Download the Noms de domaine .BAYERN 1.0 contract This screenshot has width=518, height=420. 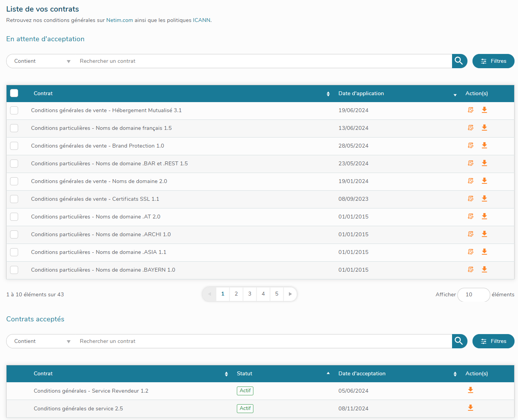click(x=484, y=269)
